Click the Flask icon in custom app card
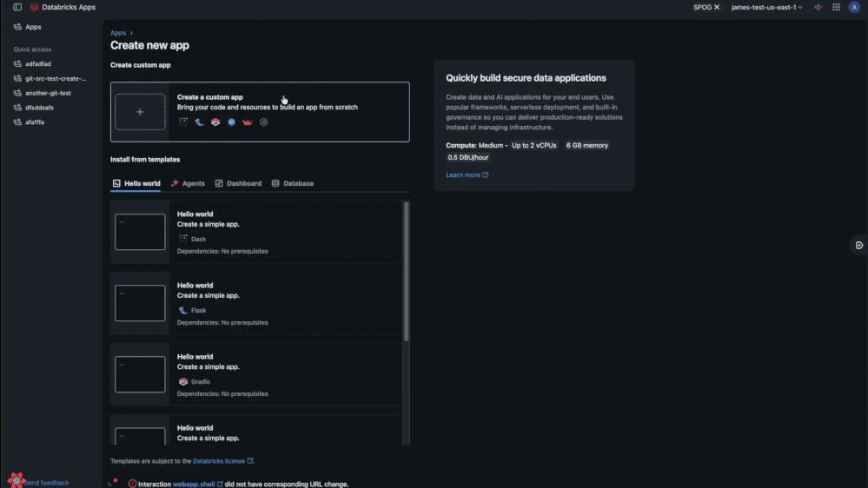This screenshot has width=868, height=488. (x=199, y=122)
